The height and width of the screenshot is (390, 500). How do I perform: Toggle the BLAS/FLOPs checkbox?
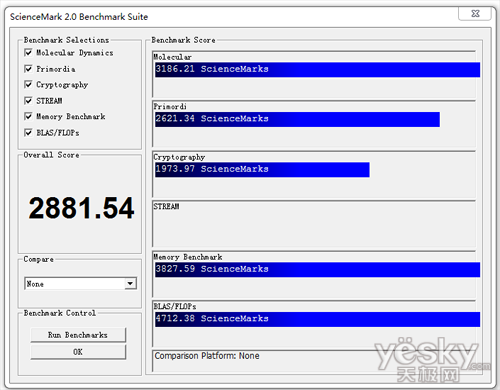click(x=28, y=133)
